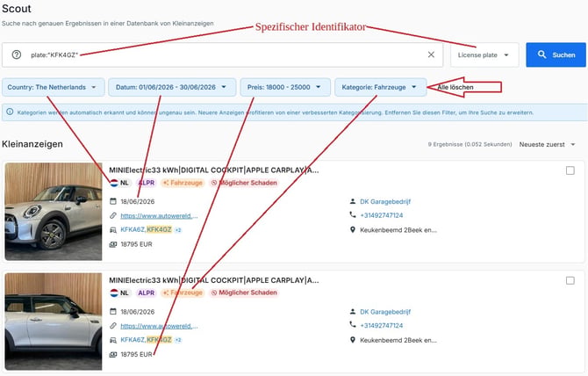The image size is (588, 376).
Task: Expand the Preis: 18000 - 25000 filter
Action: click(284, 87)
